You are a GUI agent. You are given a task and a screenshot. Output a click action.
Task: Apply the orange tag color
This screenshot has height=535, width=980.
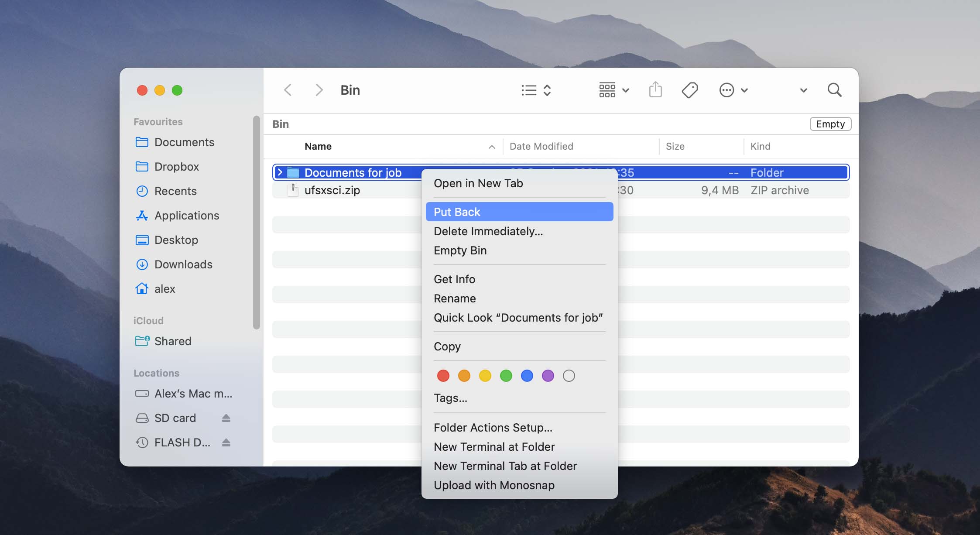pos(464,376)
